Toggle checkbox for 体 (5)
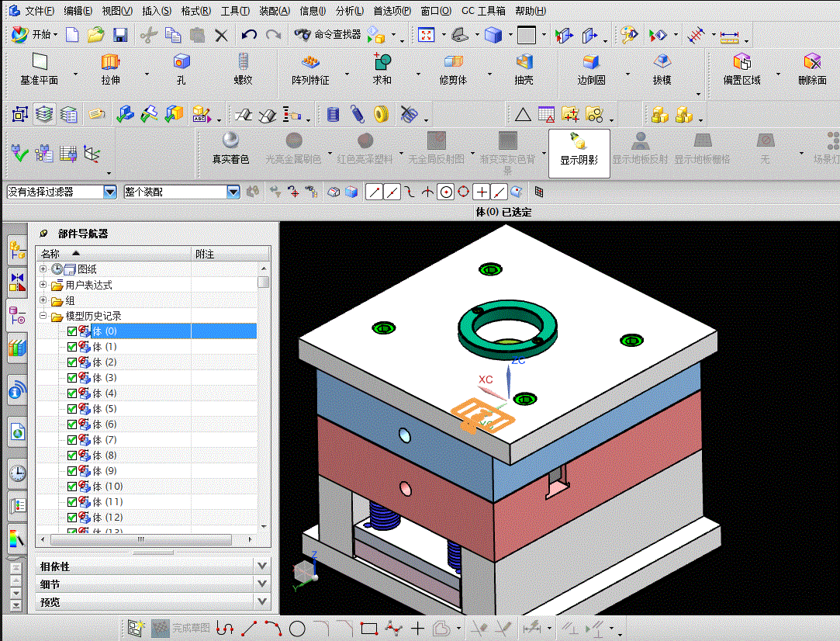Viewport: 840px width, 641px height. click(x=72, y=409)
